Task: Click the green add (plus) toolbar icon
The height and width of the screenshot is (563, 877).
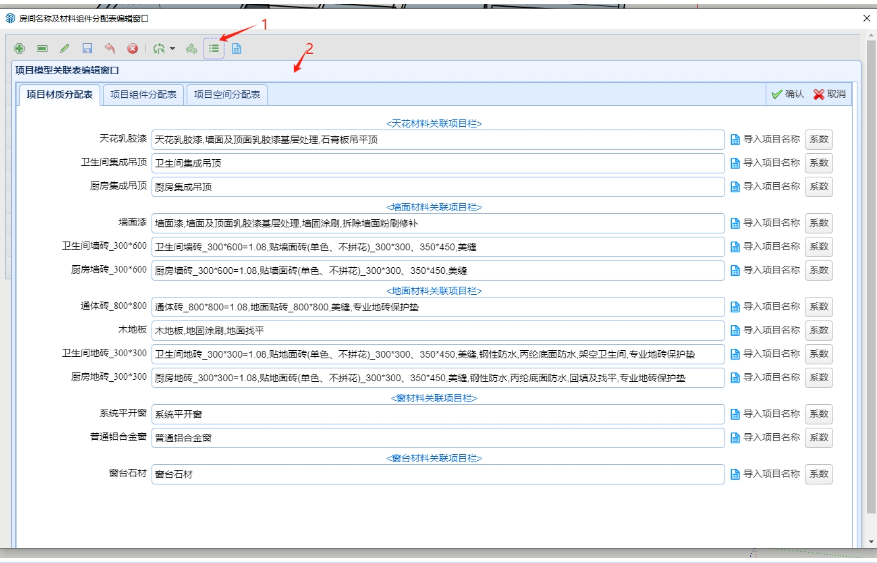Action: pos(20,48)
